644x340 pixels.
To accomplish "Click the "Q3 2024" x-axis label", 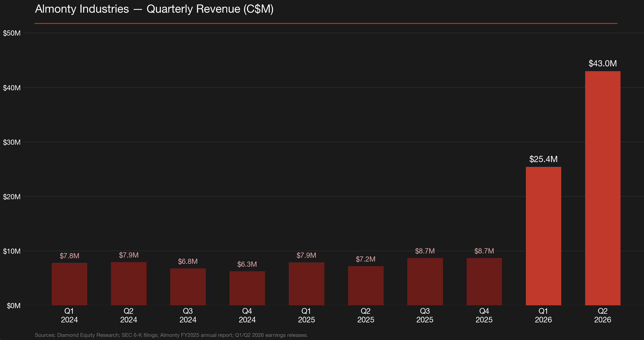I will tap(188, 315).
